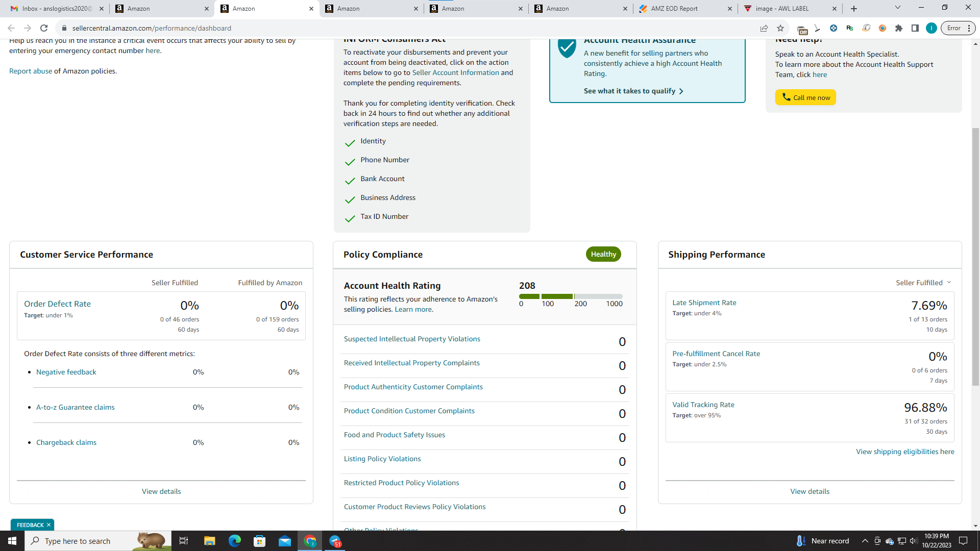Open the Account Health Rating Learn more link
980x551 pixels.
click(x=413, y=309)
